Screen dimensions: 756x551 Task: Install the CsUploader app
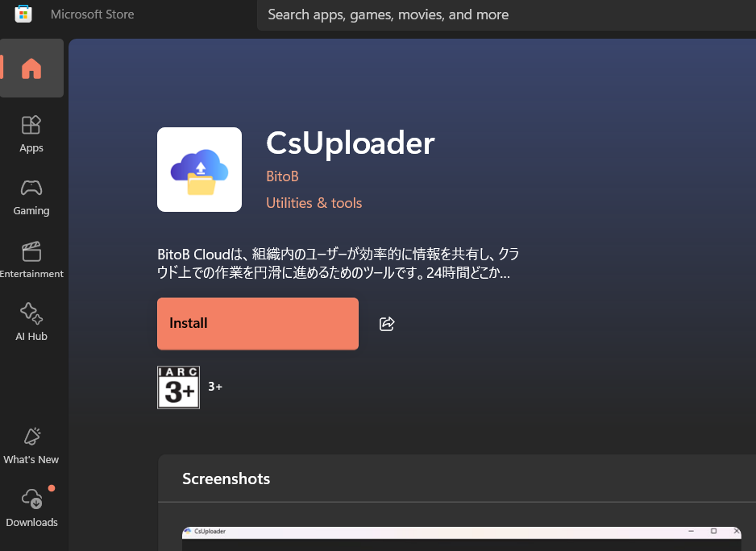[257, 324]
